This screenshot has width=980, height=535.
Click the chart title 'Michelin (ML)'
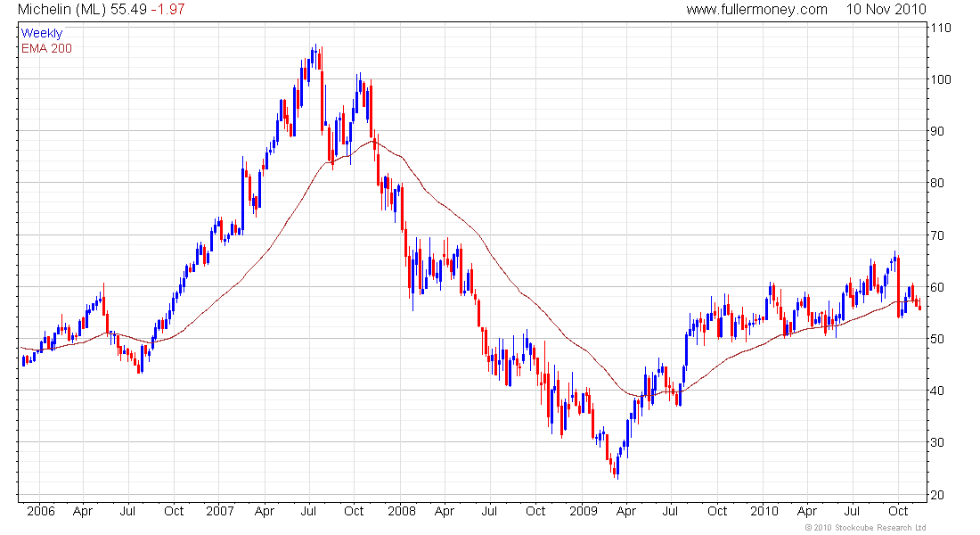tap(62, 10)
